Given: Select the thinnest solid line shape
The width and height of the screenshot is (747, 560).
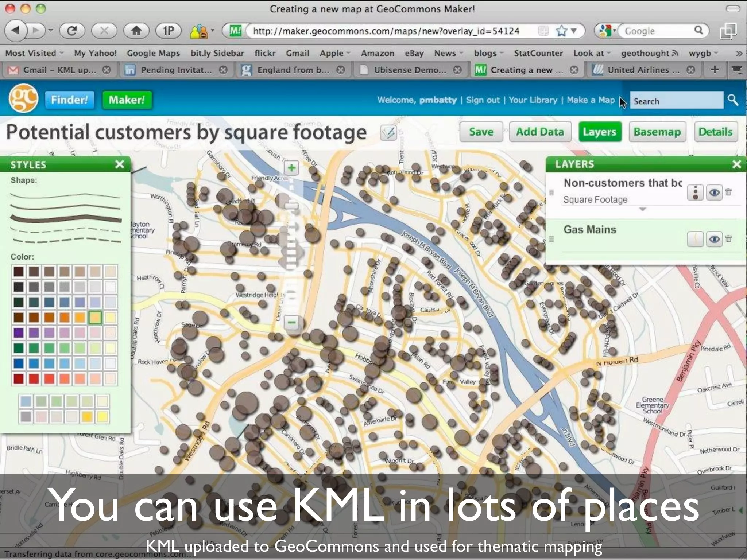Looking at the screenshot, I should coord(65,196).
